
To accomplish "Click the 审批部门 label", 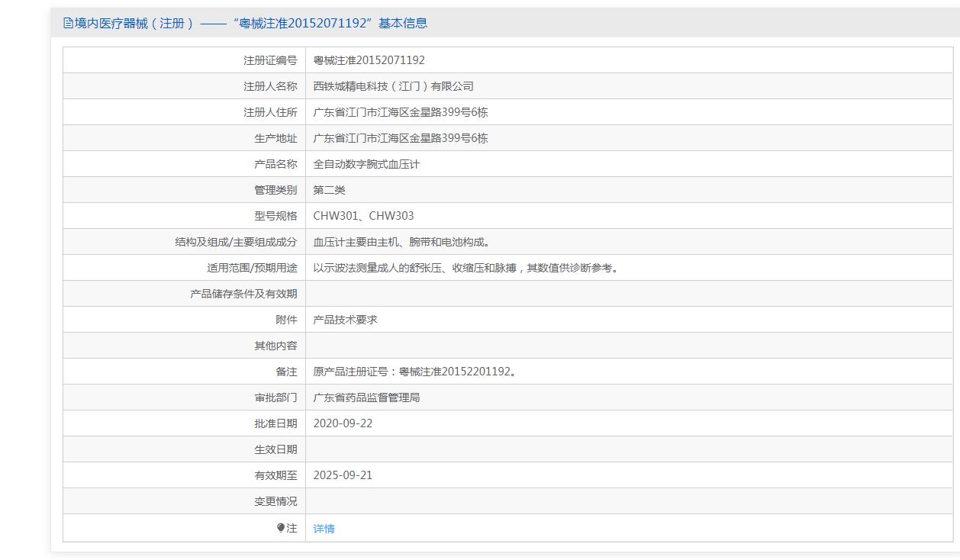I will tap(275, 397).
